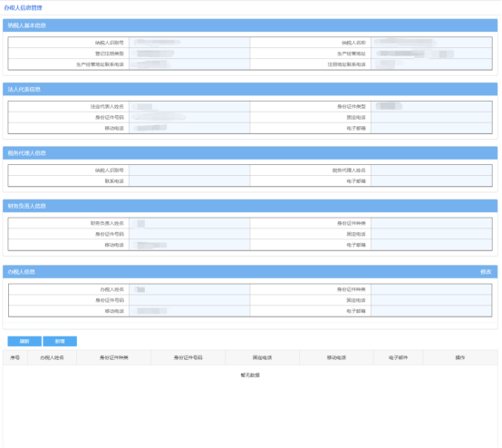Click the 序号 column header
The width and height of the screenshot is (502, 448).
click(15, 358)
